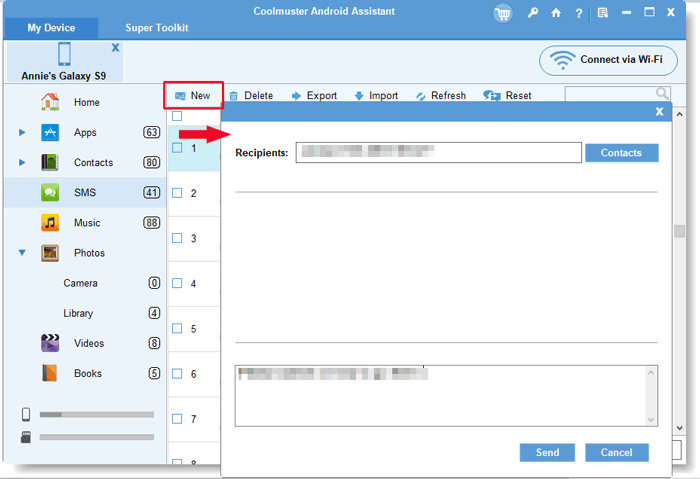Check the box for message row 7
This screenshot has height=479, width=700.
click(177, 419)
